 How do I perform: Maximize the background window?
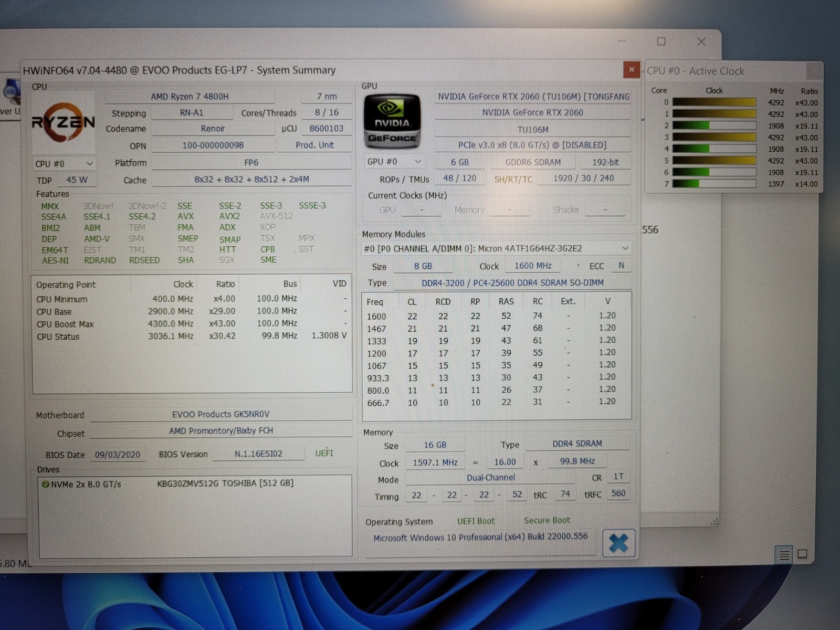point(661,41)
